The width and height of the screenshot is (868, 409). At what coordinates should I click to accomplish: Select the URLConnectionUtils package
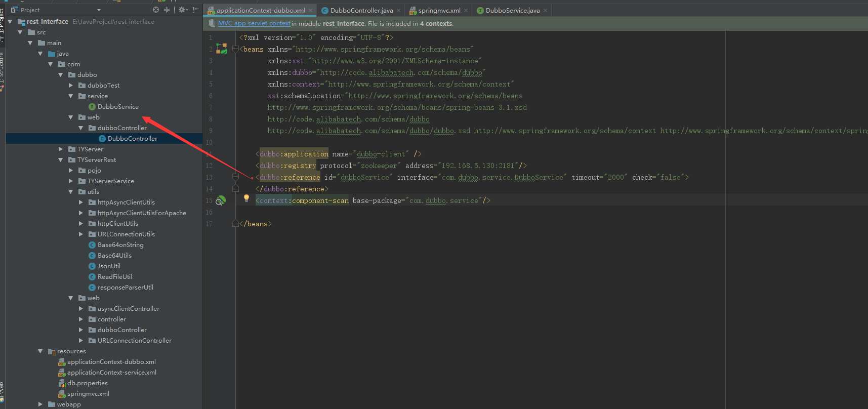pos(121,234)
